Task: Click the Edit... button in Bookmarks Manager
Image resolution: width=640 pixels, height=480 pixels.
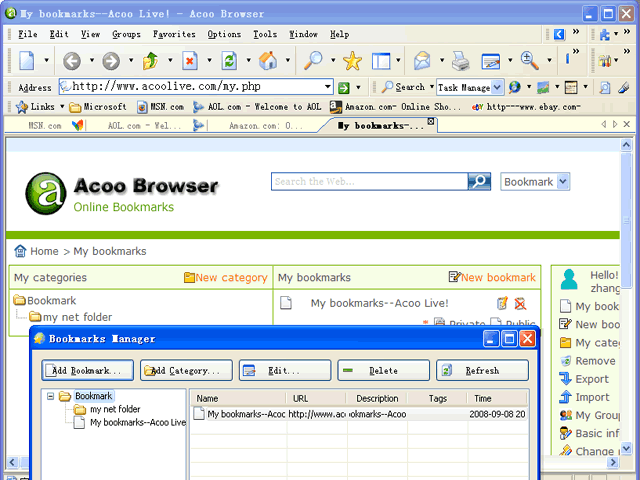Action: 285,370
